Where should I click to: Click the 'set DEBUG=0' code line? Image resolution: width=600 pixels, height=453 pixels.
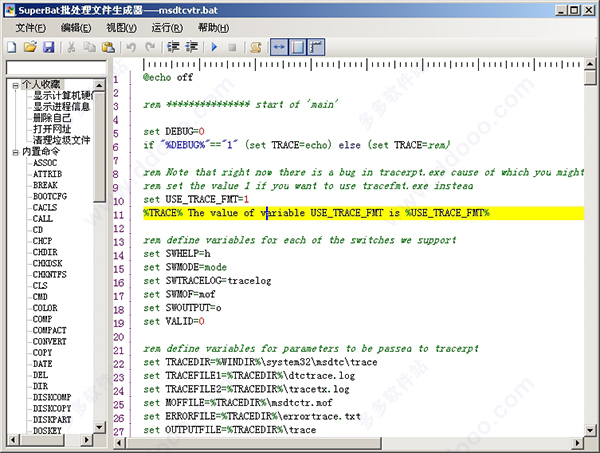click(x=174, y=132)
